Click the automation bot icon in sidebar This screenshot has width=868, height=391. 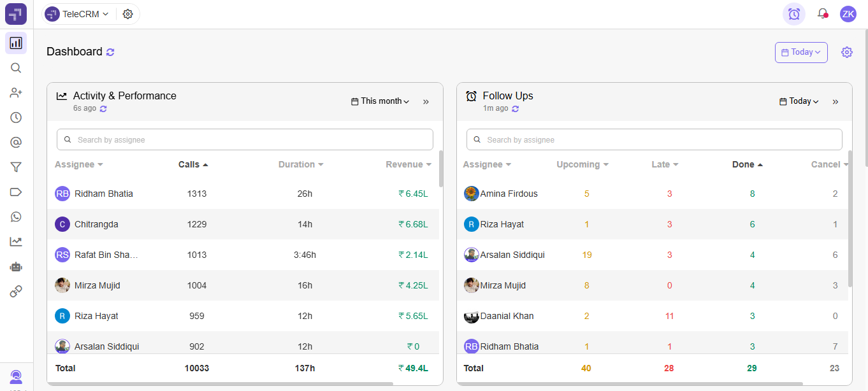pos(15,267)
